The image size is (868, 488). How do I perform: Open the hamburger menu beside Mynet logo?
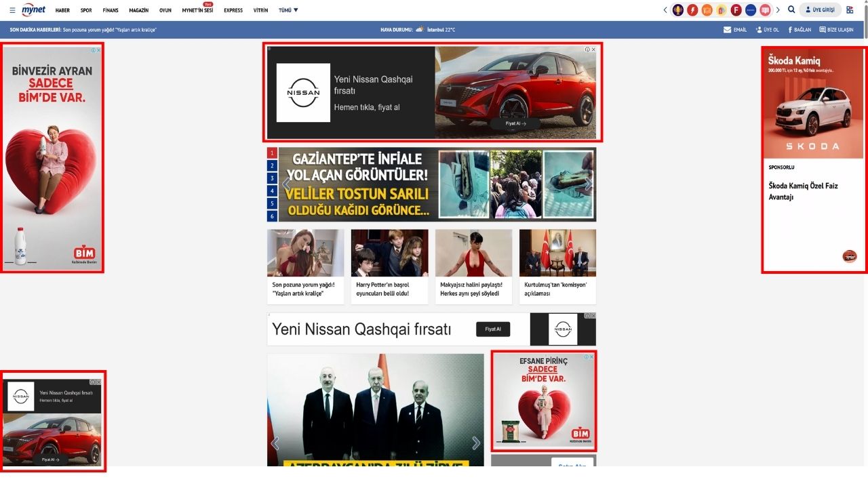coord(12,10)
